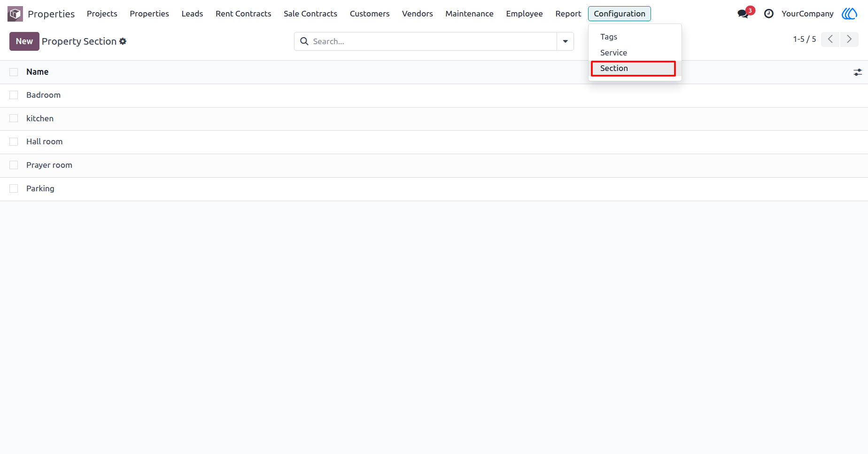This screenshot has width=868, height=454.
Task: Click the 1-5 / 5 pager counter
Action: (x=805, y=39)
